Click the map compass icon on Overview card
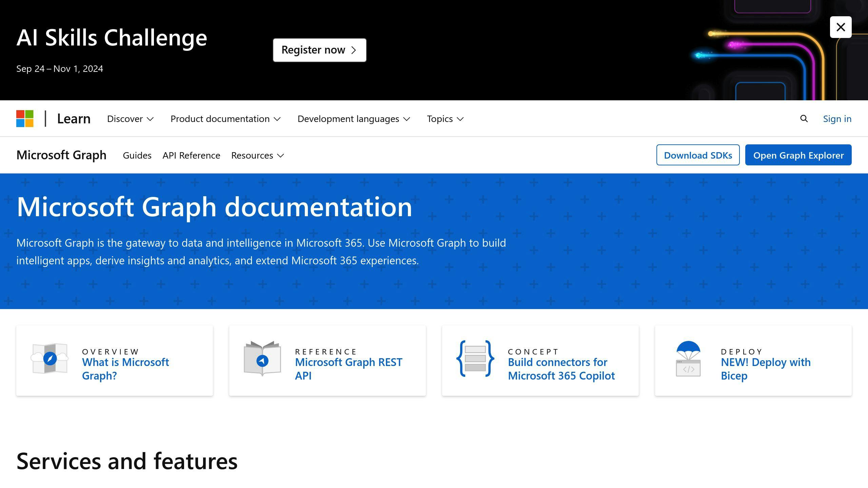The height and width of the screenshot is (488, 868). (50, 358)
